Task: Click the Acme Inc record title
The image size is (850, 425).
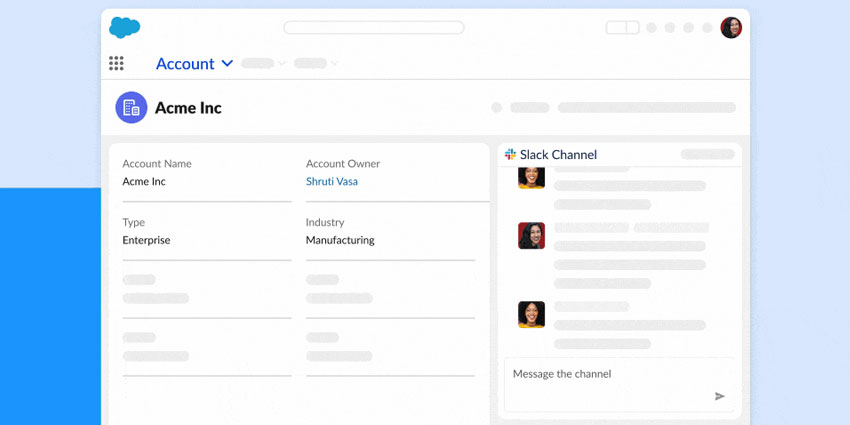Action: point(188,108)
